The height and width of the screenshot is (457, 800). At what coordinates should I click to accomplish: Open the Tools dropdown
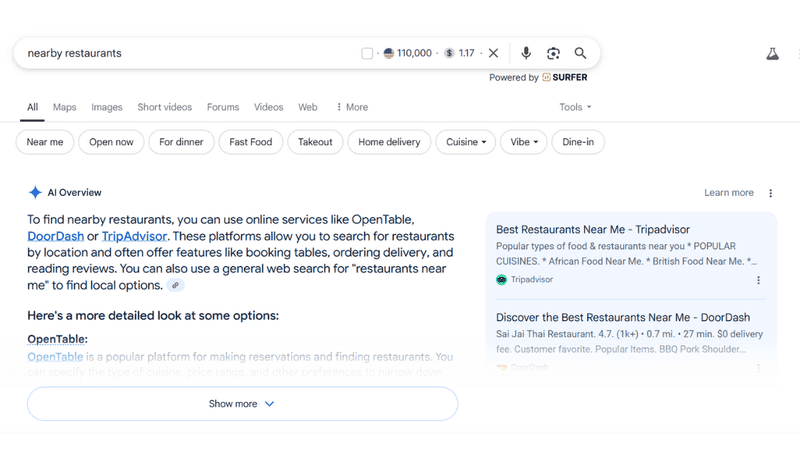(x=575, y=107)
